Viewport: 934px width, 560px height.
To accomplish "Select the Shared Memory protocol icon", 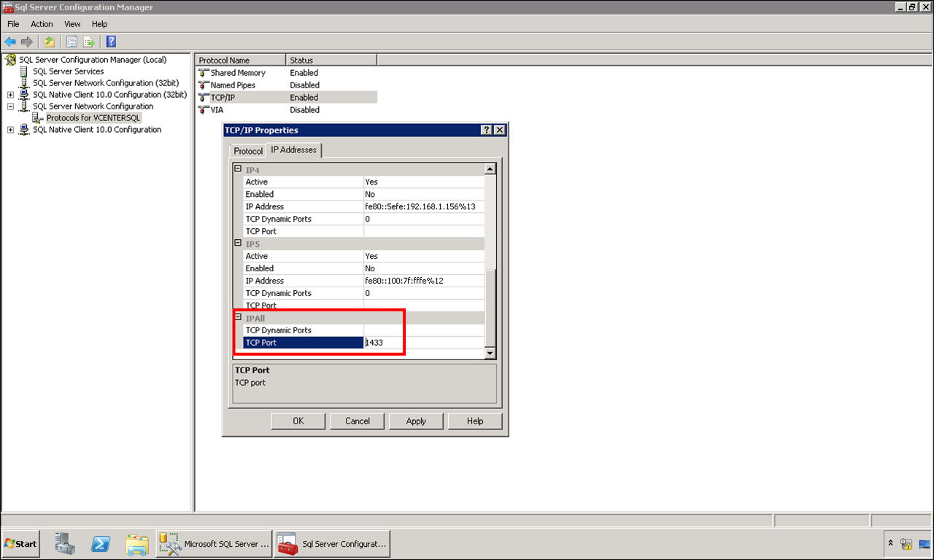I will tap(203, 72).
